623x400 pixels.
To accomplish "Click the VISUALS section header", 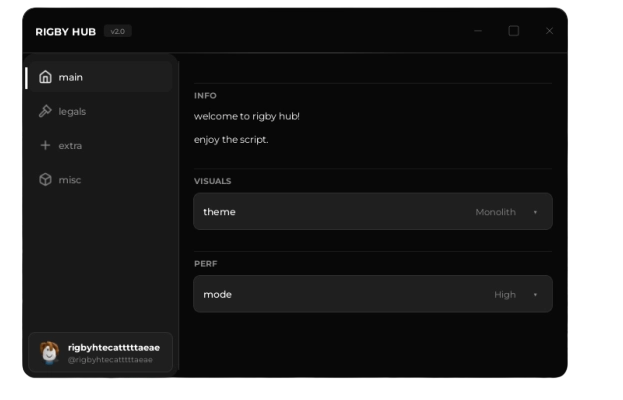I will tap(213, 181).
